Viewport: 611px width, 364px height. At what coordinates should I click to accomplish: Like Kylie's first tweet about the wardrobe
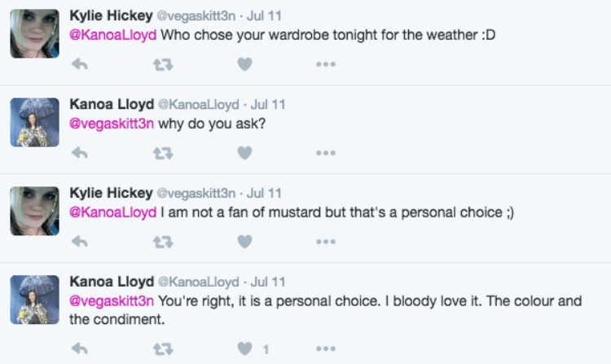pos(244,64)
